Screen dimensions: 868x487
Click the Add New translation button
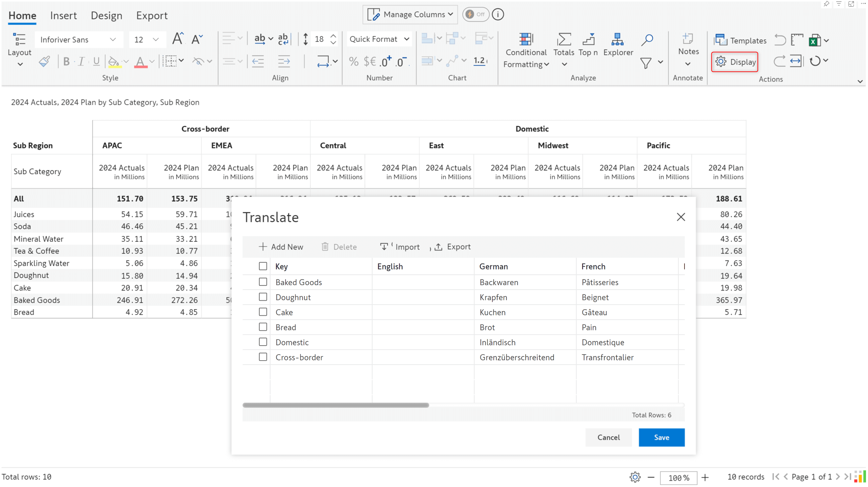[x=281, y=246]
